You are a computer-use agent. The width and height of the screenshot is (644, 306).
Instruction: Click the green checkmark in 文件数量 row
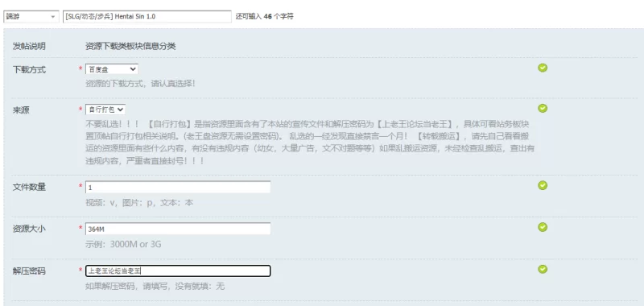point(543,185)
